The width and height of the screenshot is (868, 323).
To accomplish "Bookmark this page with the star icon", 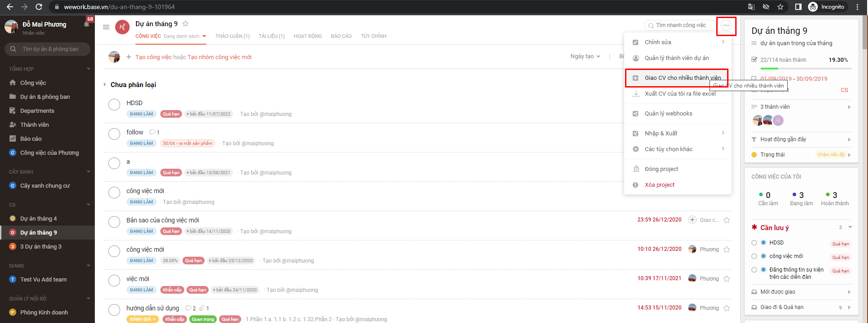I will click(780, 7).
